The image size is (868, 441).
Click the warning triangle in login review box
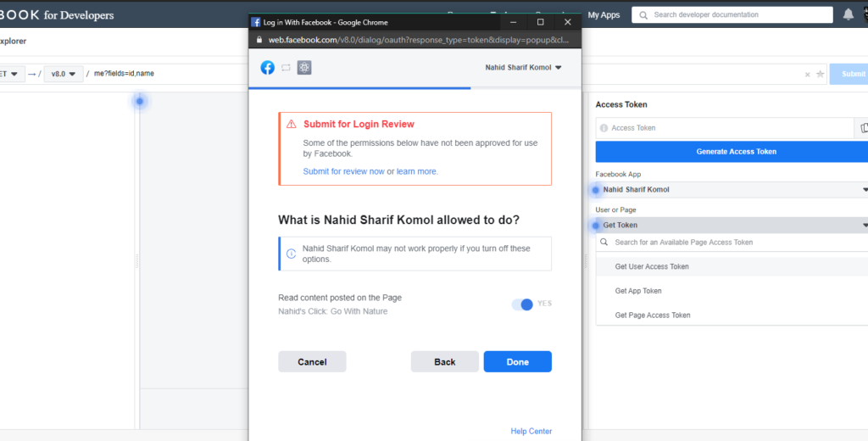[x=292, y=124]
